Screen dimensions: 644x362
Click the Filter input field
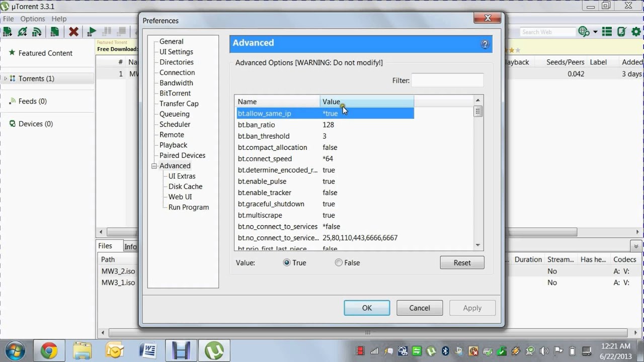[447, 80]
